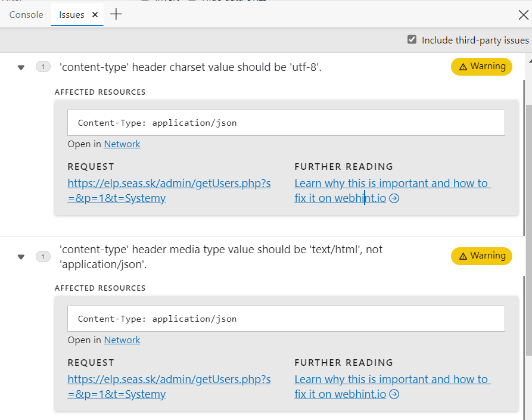The image size is (532, 420).
Task: Open Network link in charset issue
Action: 122,144
